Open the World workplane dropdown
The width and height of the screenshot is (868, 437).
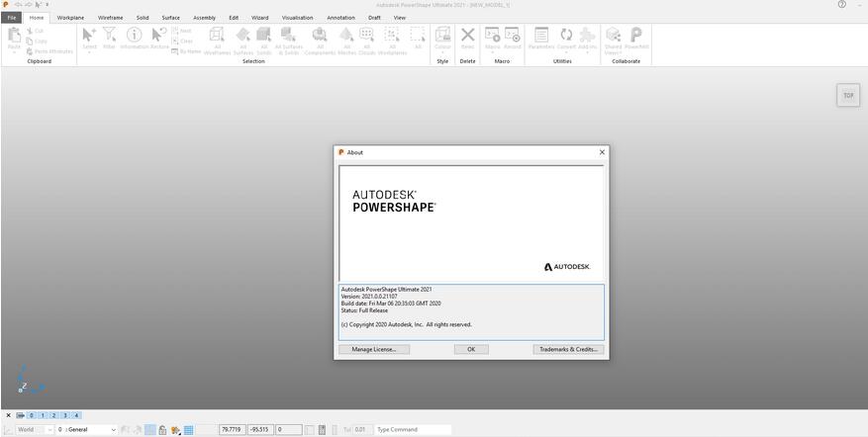pyautogui.click(x=35, y=429)
